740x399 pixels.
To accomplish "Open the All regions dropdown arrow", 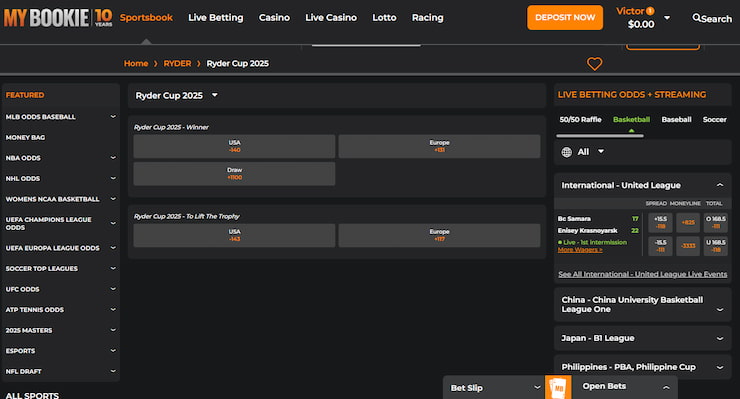I will point(601,152).
